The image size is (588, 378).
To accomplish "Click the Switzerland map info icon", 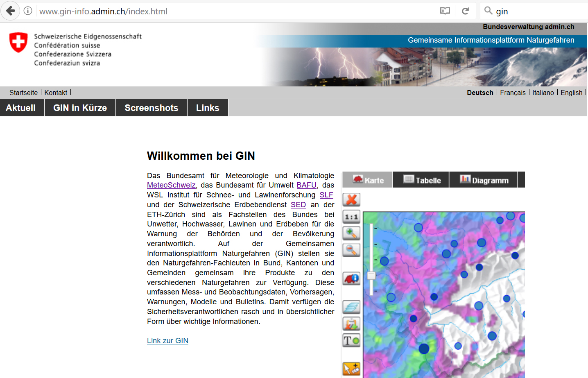I will (351, 279).
